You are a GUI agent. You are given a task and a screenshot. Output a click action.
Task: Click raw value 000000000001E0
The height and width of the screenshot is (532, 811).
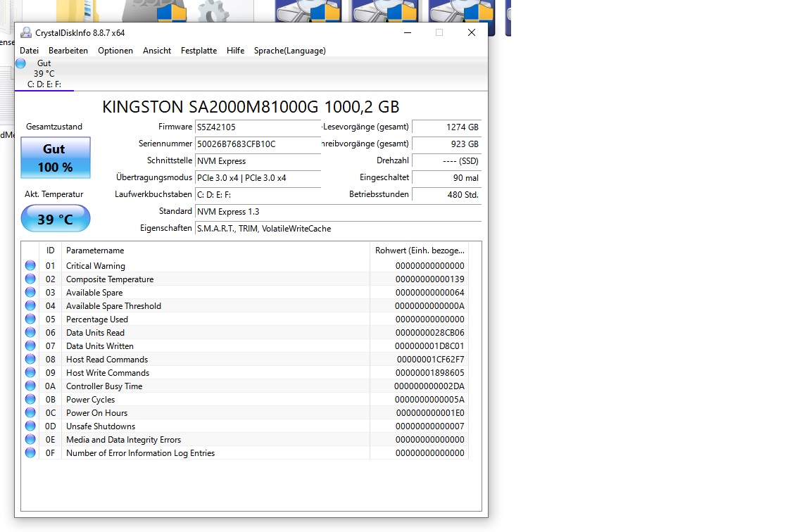pos(430,413)
